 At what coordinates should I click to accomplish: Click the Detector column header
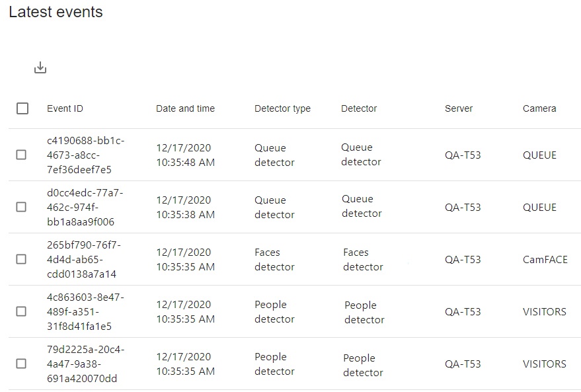coord(359,108)
